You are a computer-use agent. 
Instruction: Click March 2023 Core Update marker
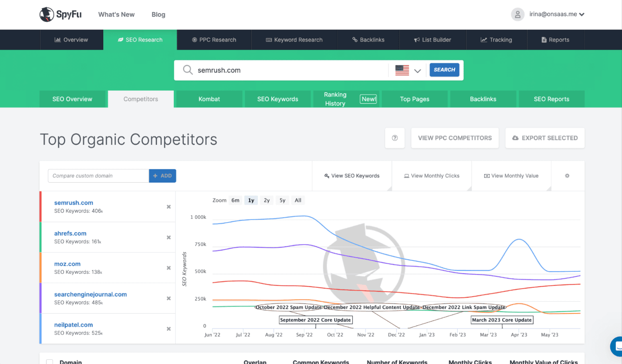[502, 320]
